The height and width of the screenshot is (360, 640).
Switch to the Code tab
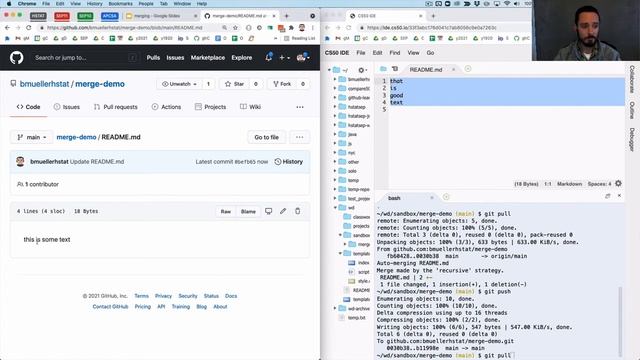click(28, 107)
